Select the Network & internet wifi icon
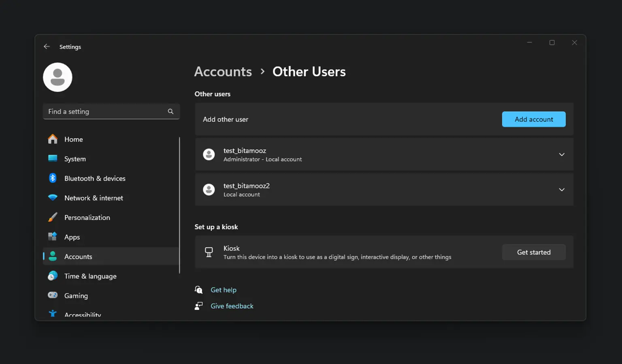The image size is (622, 364). coord(53,198)
